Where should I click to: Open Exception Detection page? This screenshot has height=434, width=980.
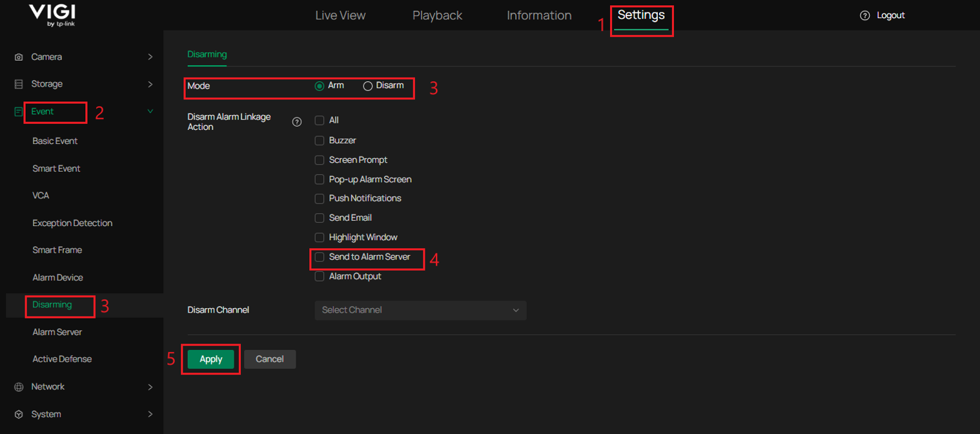pyautogui.click(x=72, y=223)
